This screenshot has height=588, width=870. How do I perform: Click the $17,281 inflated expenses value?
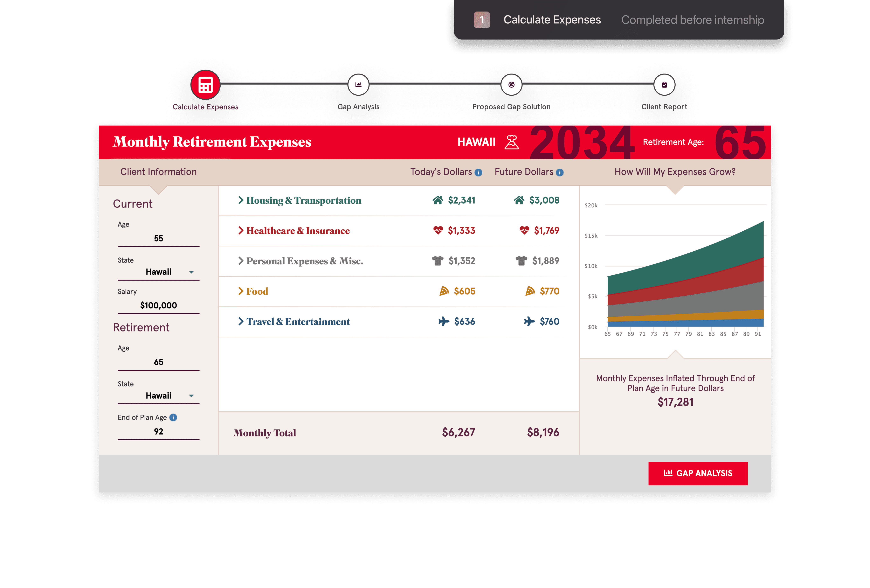(675, 402)
